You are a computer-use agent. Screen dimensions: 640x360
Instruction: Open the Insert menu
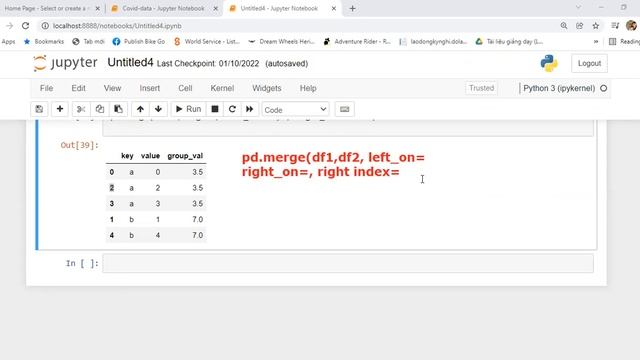coord(150,88)
